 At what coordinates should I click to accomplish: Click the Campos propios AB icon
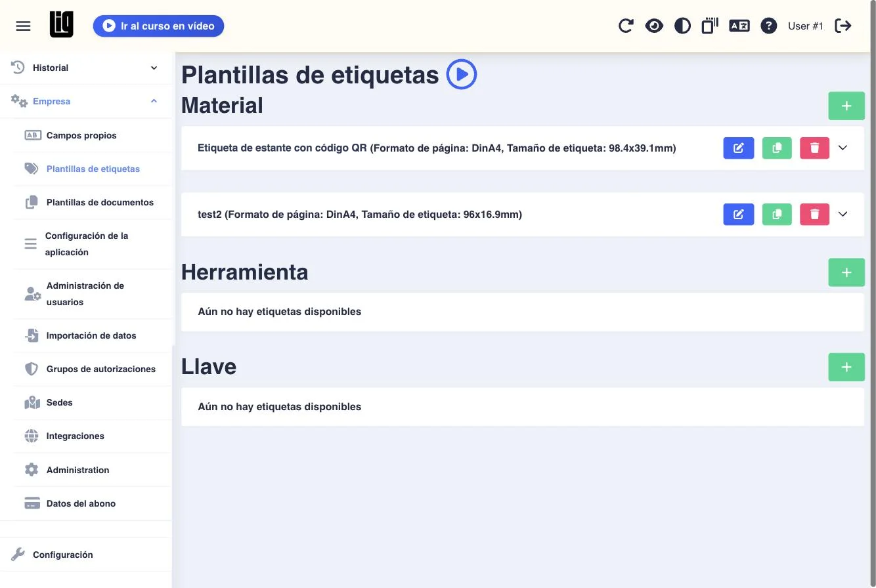33,135
